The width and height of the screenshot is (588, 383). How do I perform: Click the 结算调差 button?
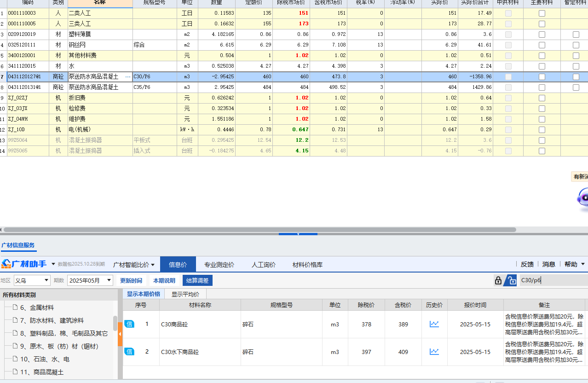pos(198,280)
